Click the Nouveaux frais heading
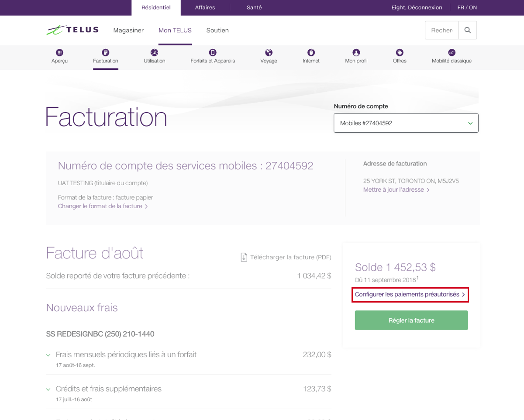This screenshot has height=420, width=524. click(82, 308)
